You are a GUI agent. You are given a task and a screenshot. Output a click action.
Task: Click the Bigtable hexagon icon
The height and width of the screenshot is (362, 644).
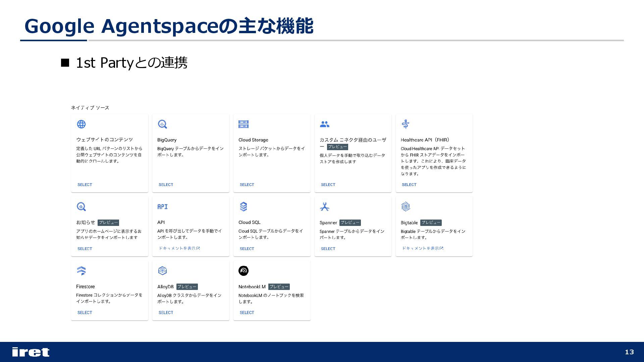click(406, 206)
